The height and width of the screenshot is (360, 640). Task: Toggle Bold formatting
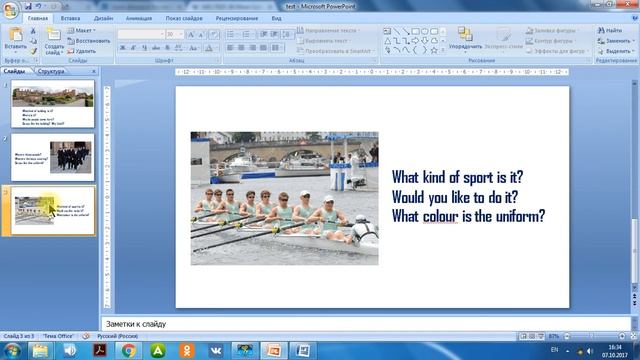coord(122,48)
